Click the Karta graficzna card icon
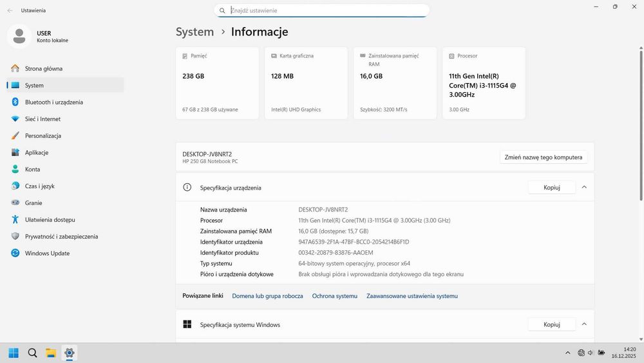This screenshot has height=363, width=644. (274, 56)
